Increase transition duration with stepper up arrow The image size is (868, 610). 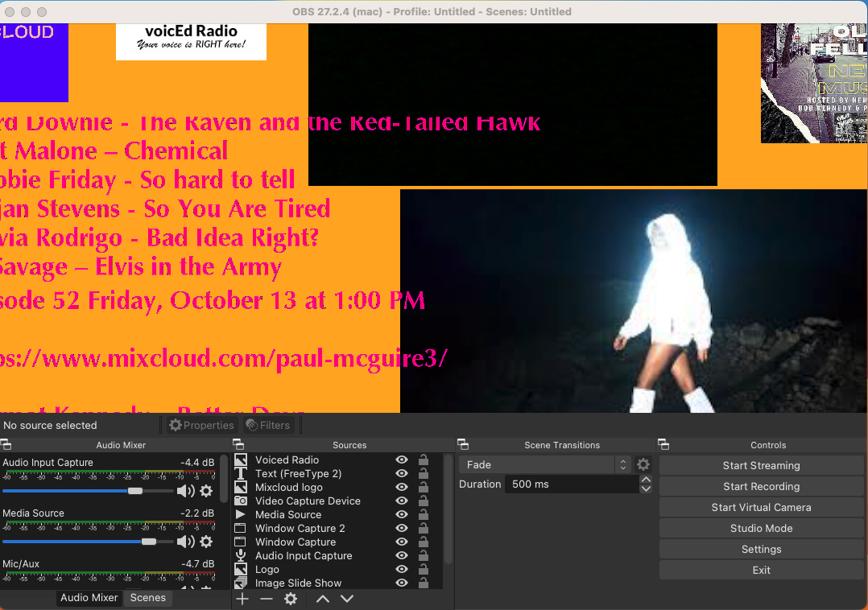point(646,480)
